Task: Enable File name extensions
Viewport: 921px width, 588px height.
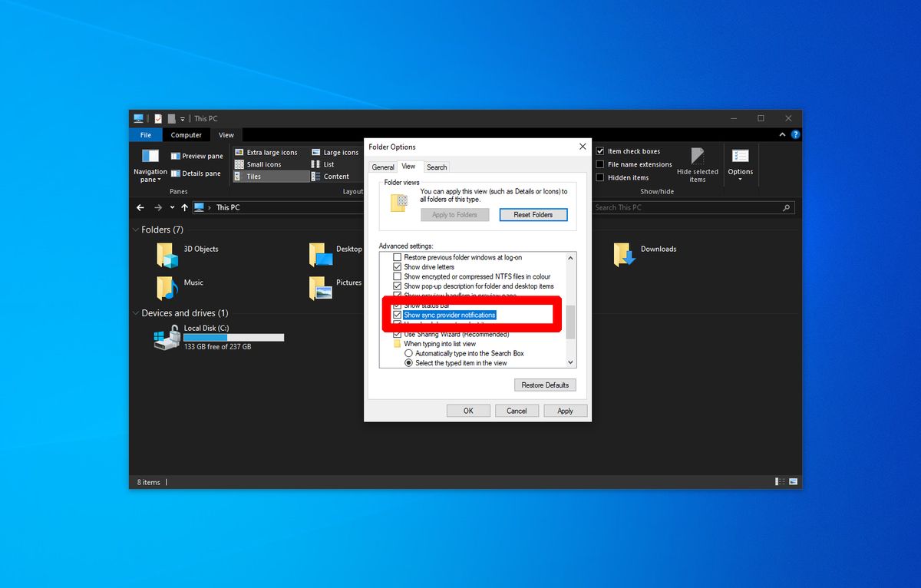Action: pyautogui.click(x=600, y=164)
